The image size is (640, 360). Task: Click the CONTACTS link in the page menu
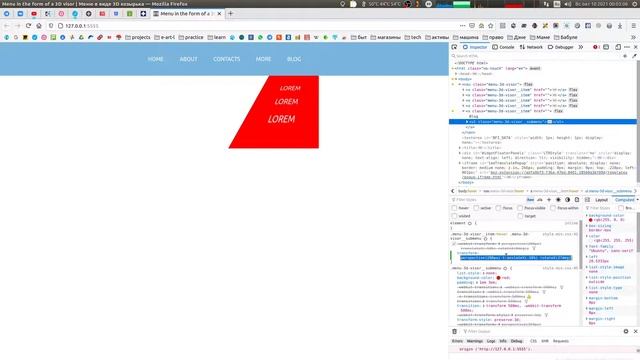[227, 59]
